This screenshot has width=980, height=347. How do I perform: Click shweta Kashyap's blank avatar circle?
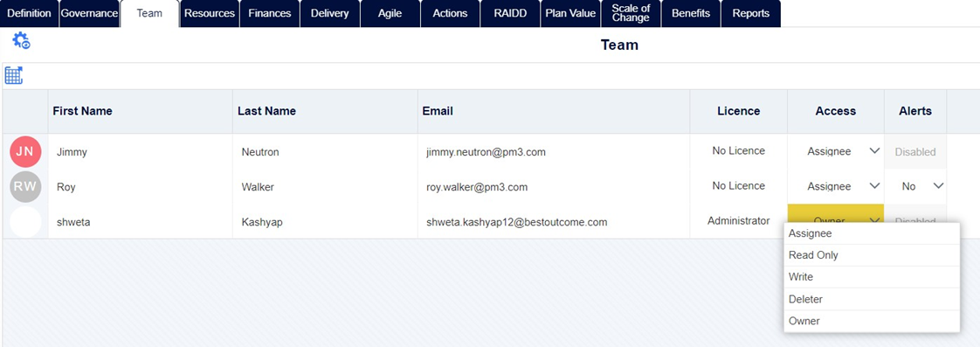tap(25, 222)
